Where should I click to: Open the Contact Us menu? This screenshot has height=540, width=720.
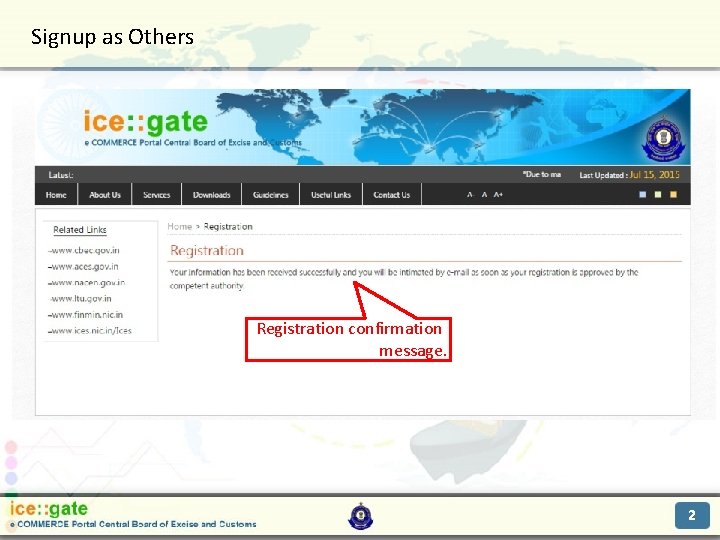point(392,195)
